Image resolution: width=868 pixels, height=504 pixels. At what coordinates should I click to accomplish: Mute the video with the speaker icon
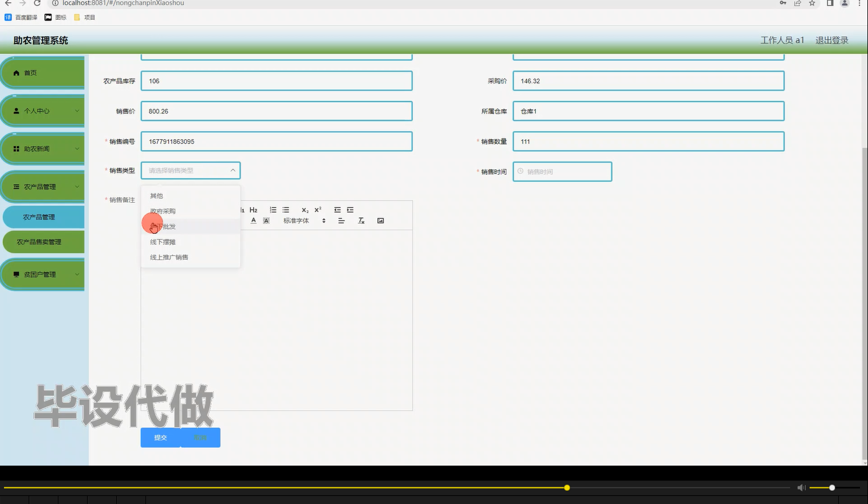801,487
